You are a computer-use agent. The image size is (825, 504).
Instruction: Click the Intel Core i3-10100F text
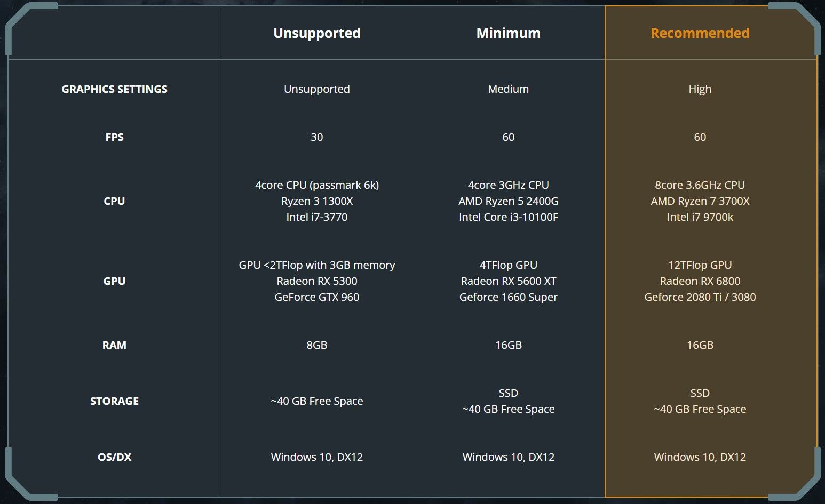pyautogui.click(x=508, y=217)
